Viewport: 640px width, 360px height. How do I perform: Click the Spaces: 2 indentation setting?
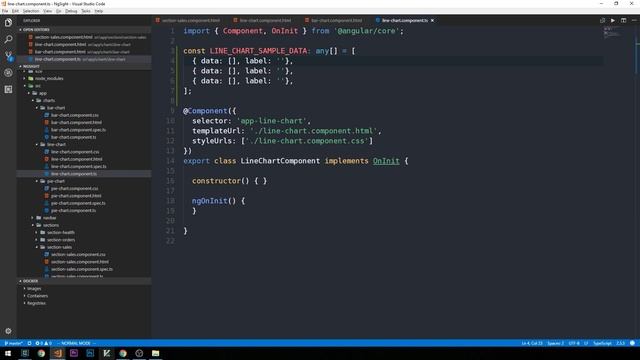555,343
